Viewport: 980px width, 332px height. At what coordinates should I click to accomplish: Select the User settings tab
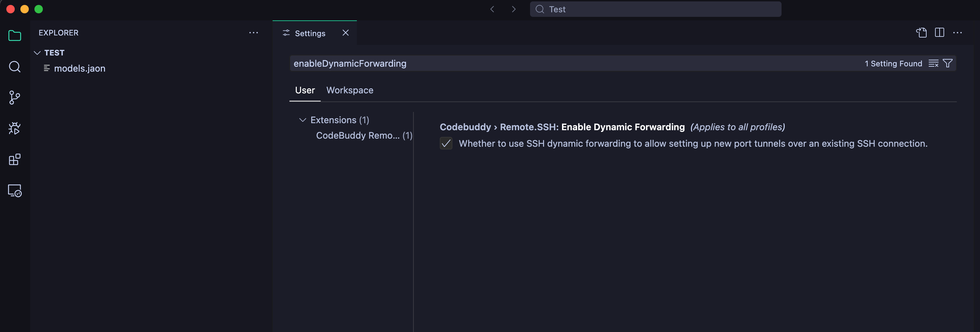pos(305,91)
